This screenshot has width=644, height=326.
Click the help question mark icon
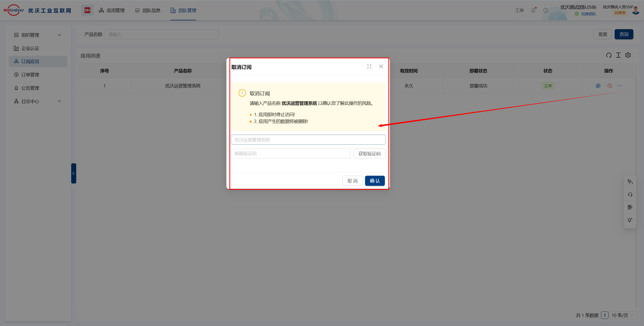pos(546,10)
